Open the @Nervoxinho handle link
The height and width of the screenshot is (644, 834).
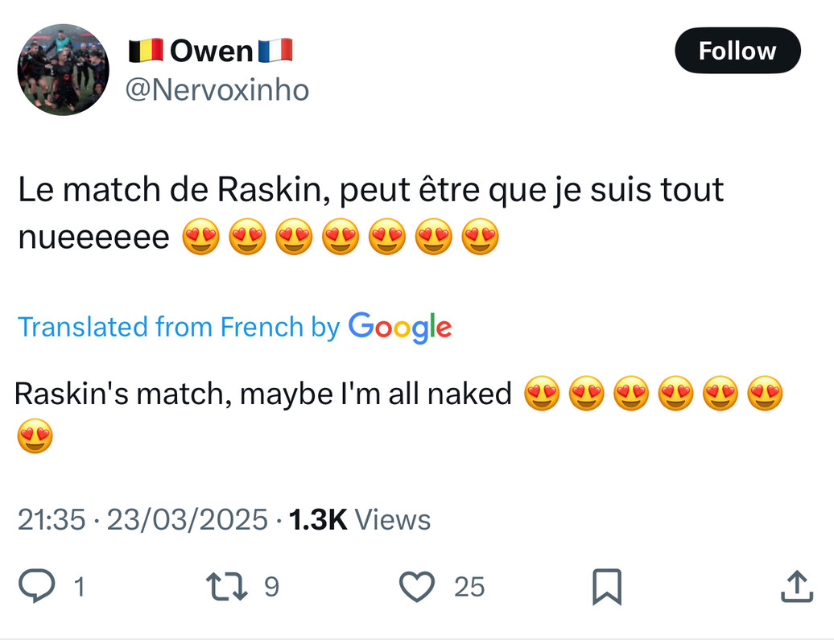[217, 90]
